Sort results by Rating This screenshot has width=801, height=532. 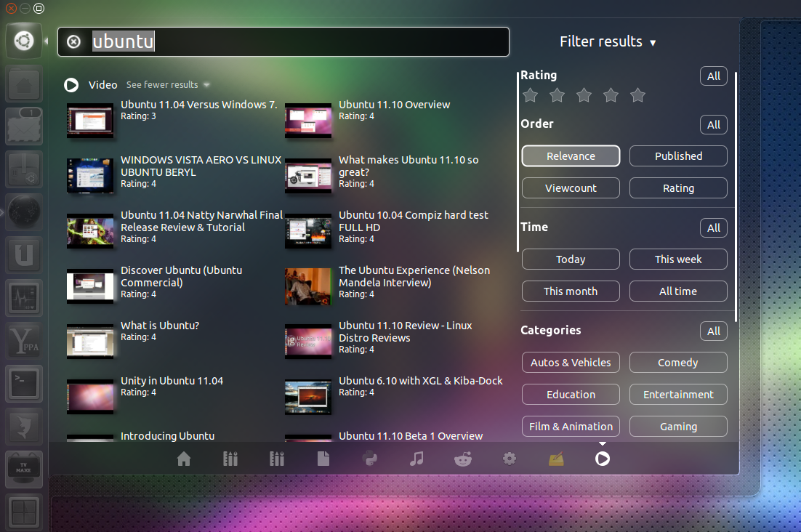click(678, 188)
